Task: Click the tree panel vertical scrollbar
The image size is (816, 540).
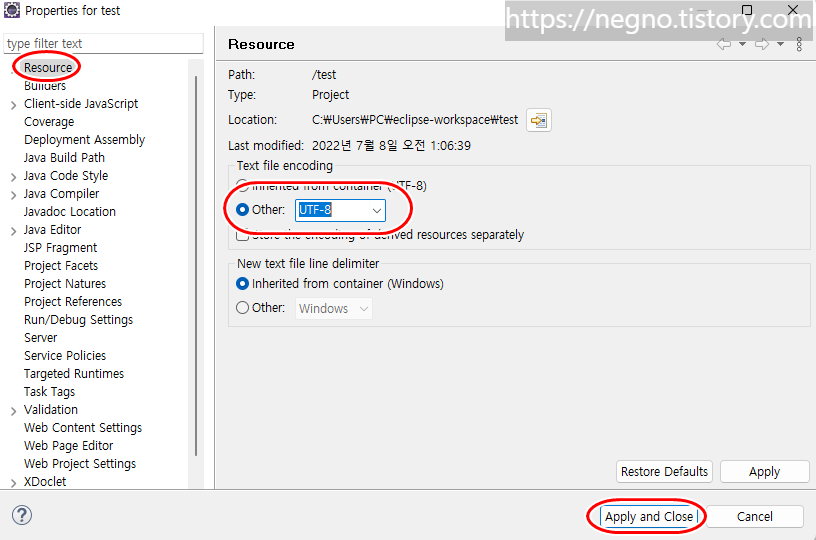Action: click(x=196, y=265)
